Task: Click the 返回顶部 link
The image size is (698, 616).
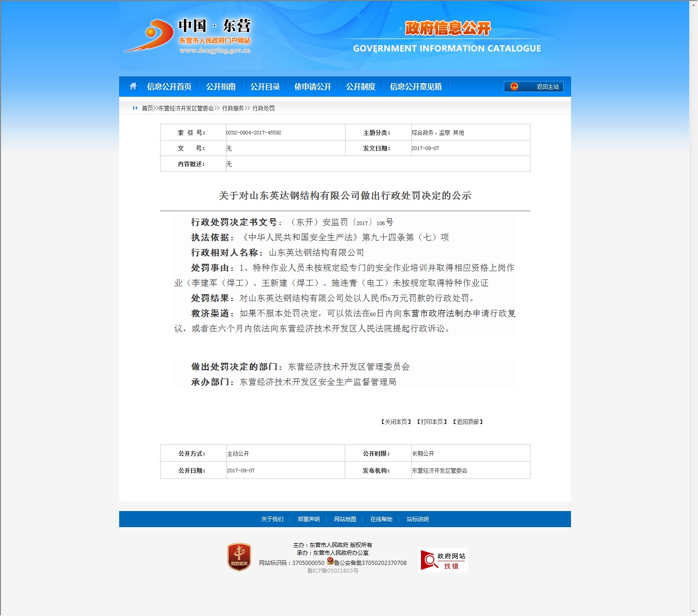Action: pos(467,422)
